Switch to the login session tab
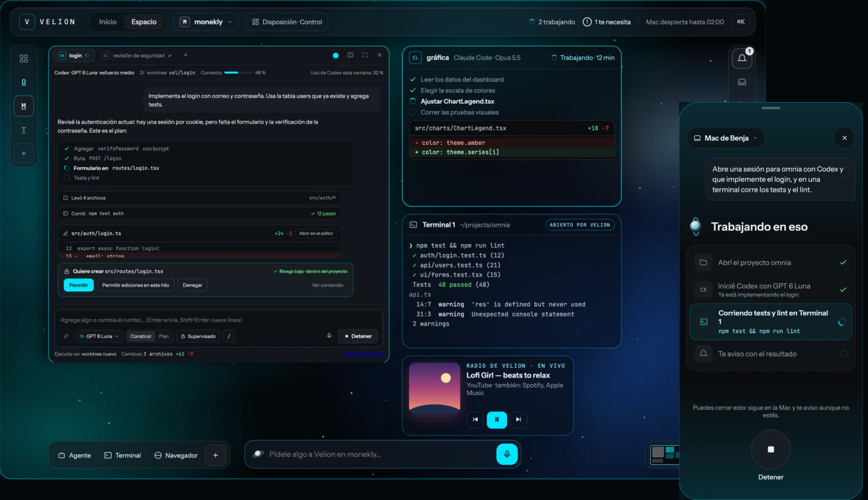868x500 pixels. click(75, 56)
